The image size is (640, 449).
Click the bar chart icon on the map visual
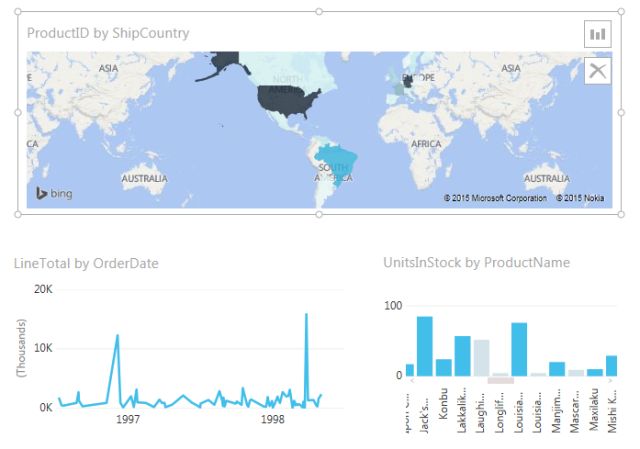click(x=597, y=34)
